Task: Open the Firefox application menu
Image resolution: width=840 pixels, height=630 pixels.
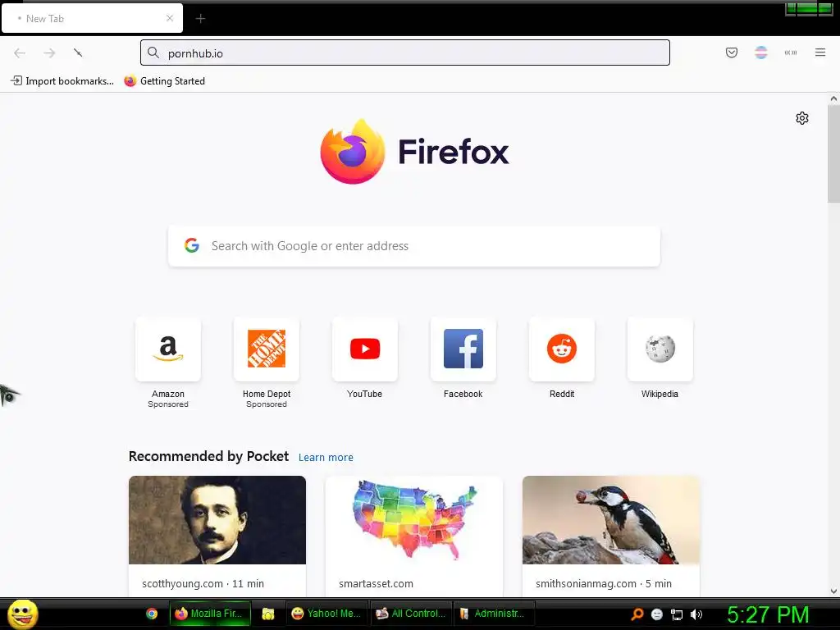Action: (820, 52)
